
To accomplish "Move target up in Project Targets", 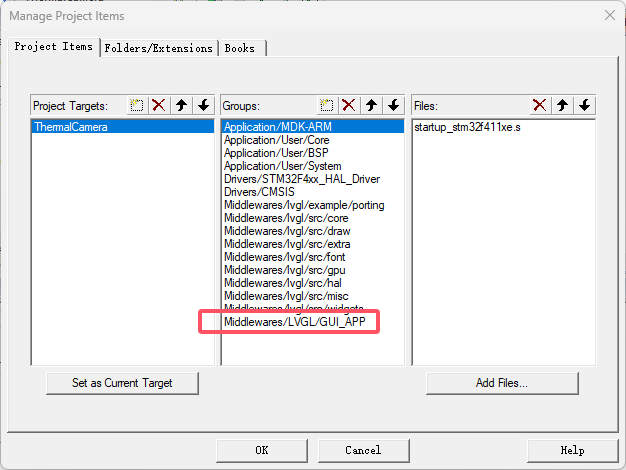I will 181,105.
